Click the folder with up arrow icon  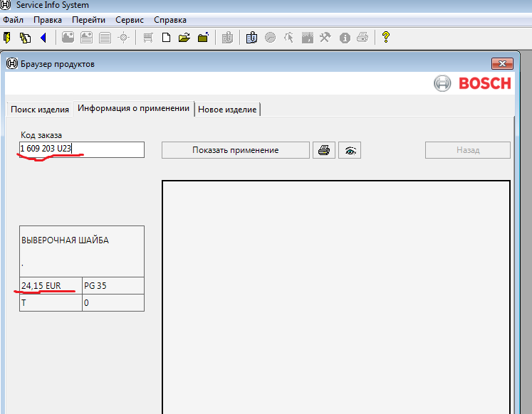[203, 38]
